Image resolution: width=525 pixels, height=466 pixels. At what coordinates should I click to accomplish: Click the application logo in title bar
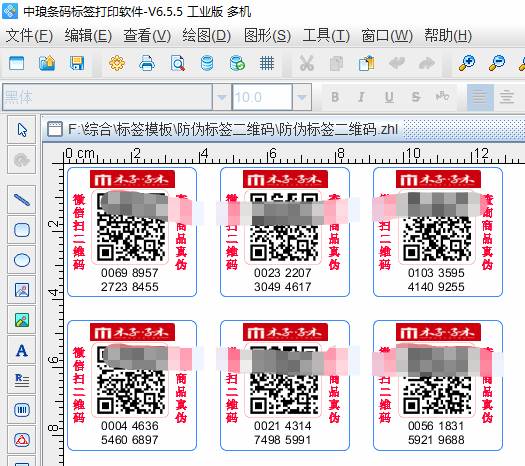[x=10, y=11]
